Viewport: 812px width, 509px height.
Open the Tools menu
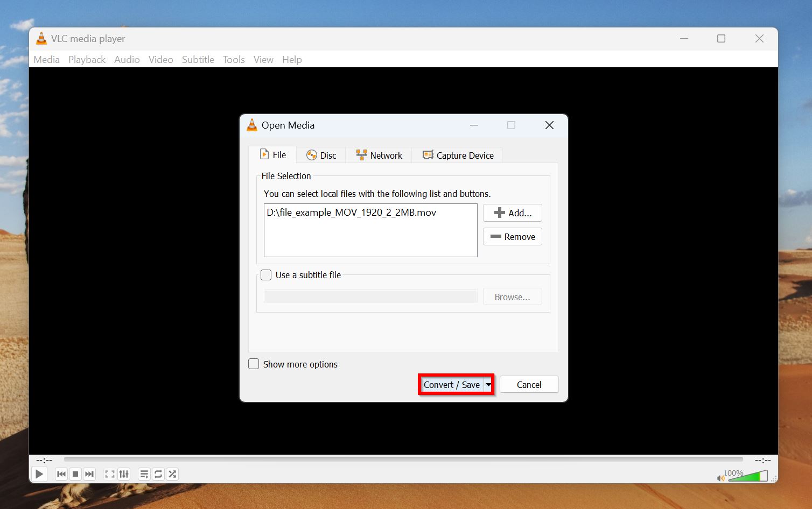234,60
